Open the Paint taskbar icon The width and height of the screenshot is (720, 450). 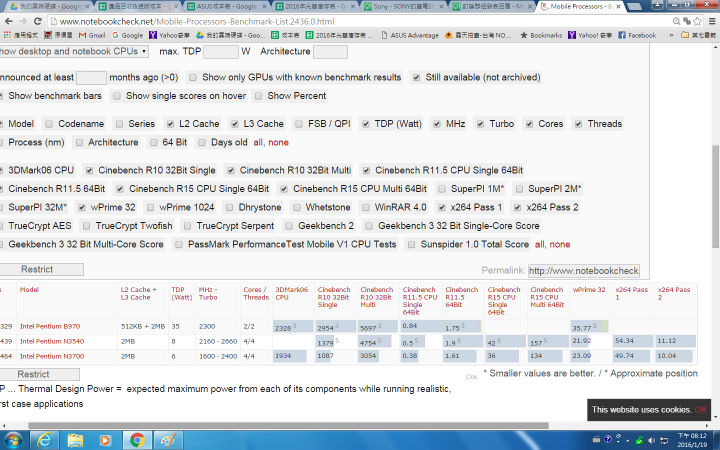(168, 440)
